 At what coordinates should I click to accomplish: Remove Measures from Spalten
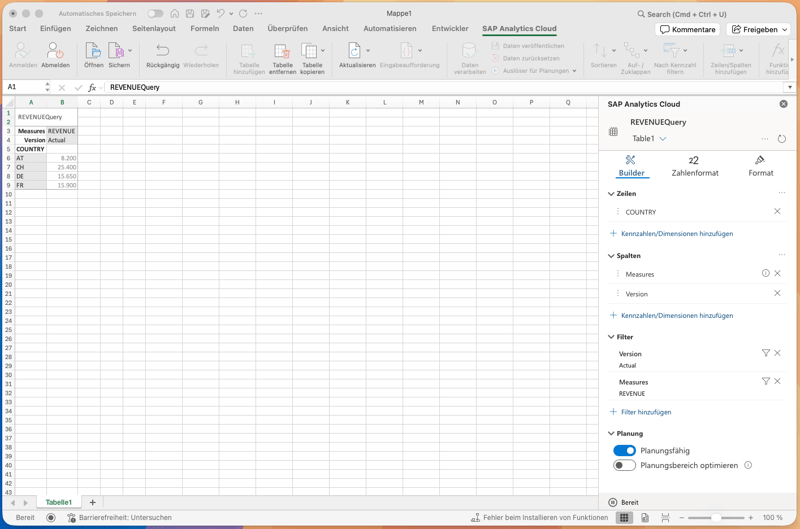[x=777, y=273]
